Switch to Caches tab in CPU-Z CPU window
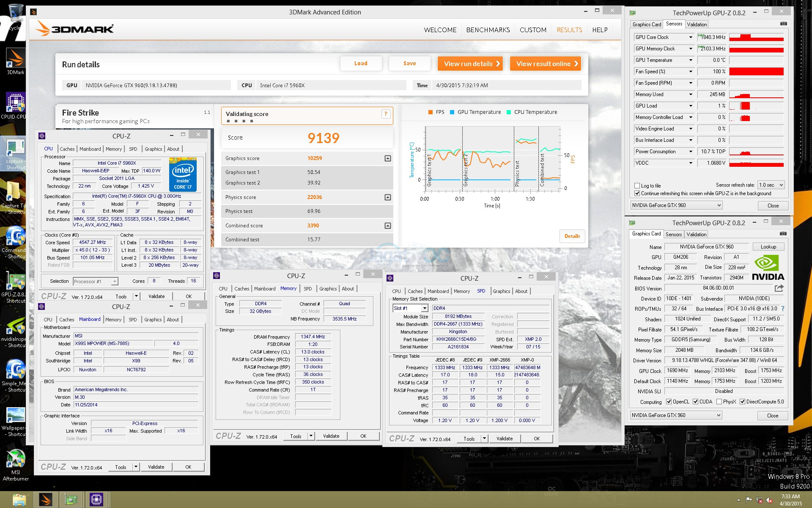The height and width of the screenshot is (508, 812). pos(67,149)
